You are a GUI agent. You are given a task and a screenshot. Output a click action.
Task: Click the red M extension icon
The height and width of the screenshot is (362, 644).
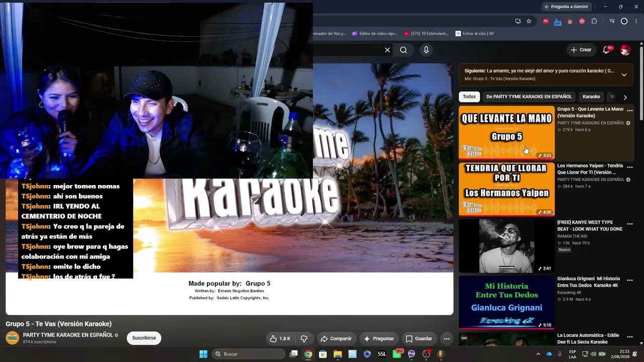(545, 21)
